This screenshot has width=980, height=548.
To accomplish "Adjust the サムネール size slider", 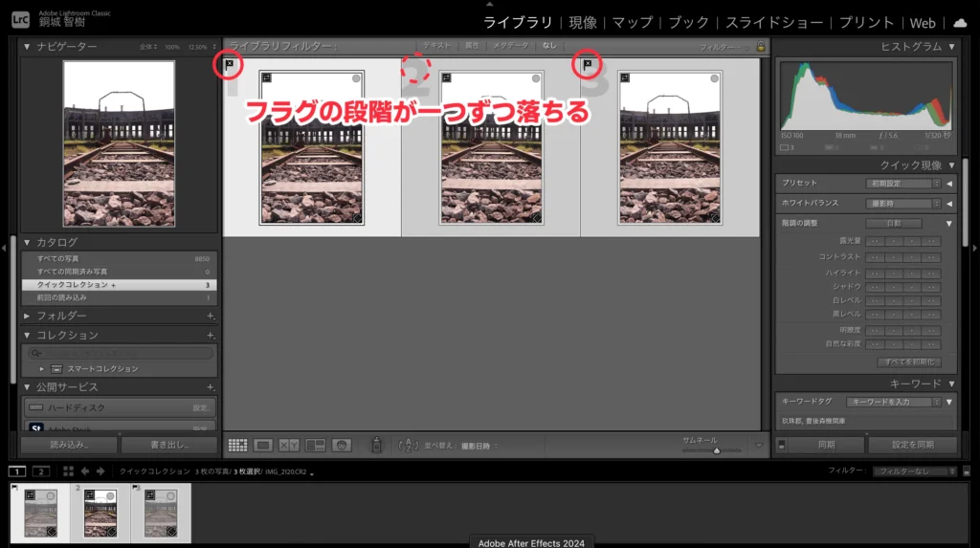I will (x=716, y=449).
